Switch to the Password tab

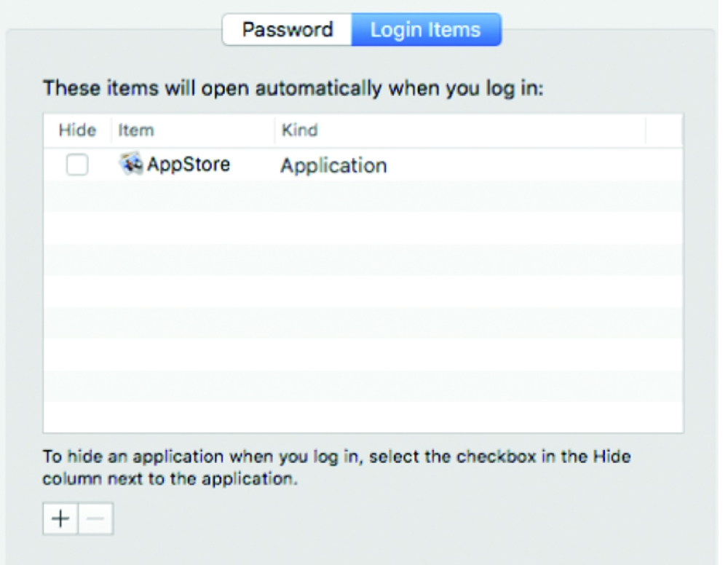point(287,30)
